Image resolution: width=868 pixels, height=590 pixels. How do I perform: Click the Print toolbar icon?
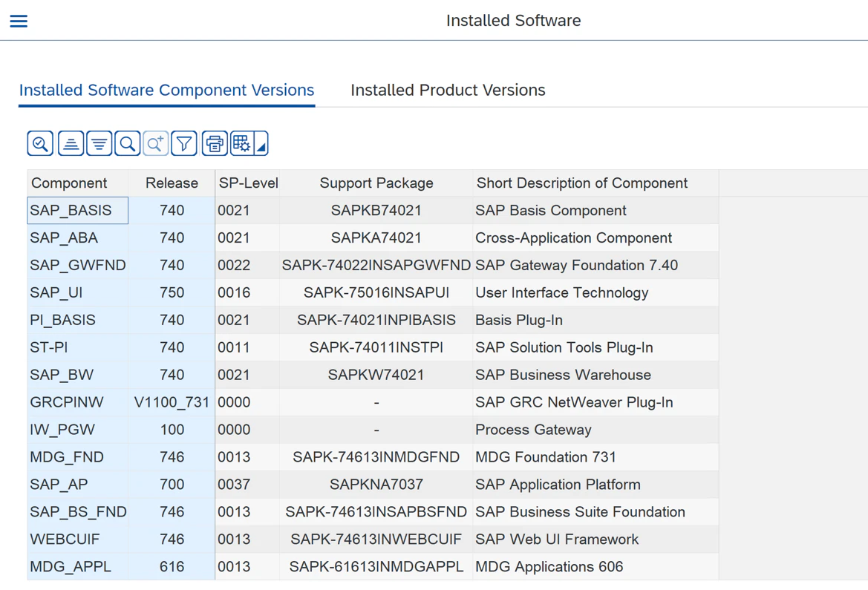point(215,144)
